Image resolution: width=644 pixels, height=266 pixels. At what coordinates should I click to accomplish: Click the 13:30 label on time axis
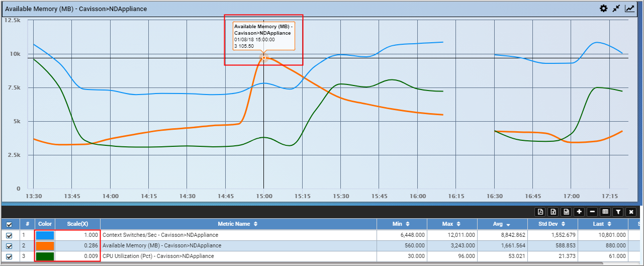[x=33, y=196]
